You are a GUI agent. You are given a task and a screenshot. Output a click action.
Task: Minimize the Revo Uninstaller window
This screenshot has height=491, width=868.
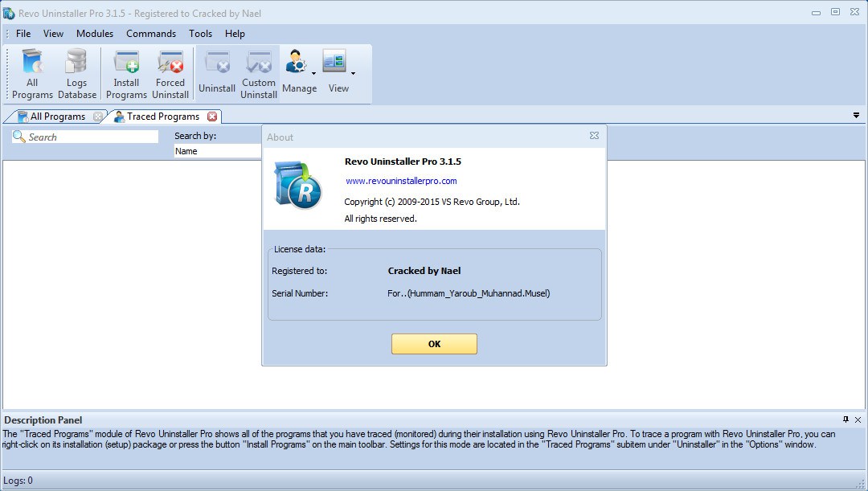click(816, 13)
